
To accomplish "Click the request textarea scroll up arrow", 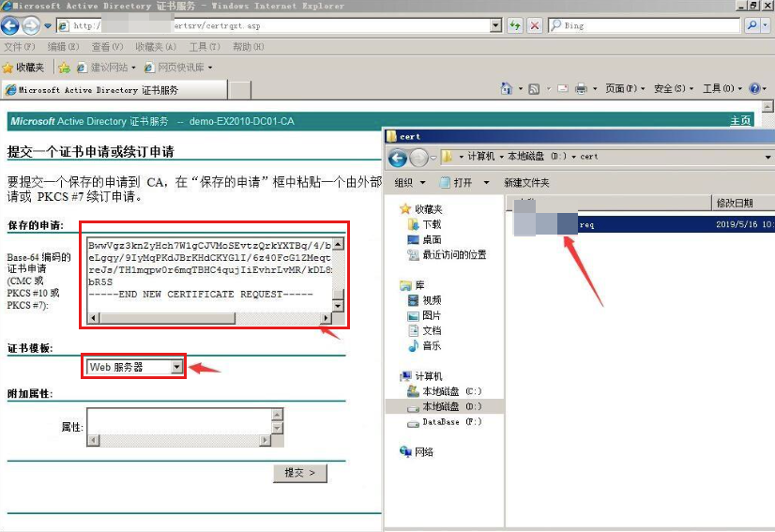I will pyautogui.click(x=338, y=244).
